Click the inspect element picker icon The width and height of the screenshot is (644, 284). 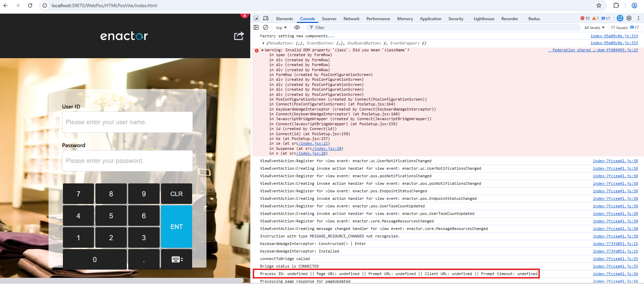point(256,18)
